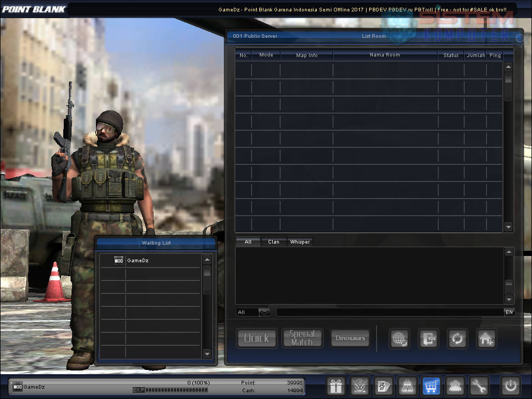Click the refresh room list icon

[x=457, y=338]
